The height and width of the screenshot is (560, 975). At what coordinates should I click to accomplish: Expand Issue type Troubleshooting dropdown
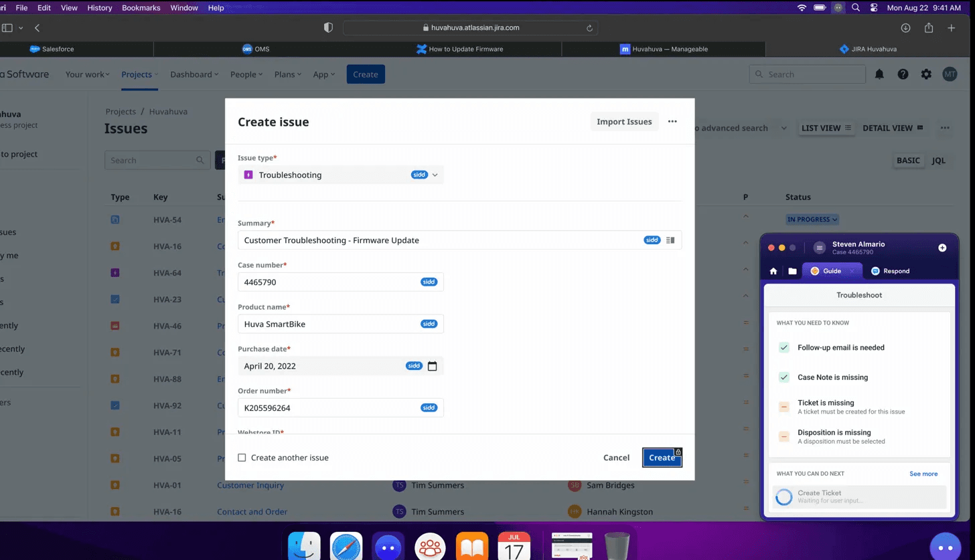tap(341, 175)
